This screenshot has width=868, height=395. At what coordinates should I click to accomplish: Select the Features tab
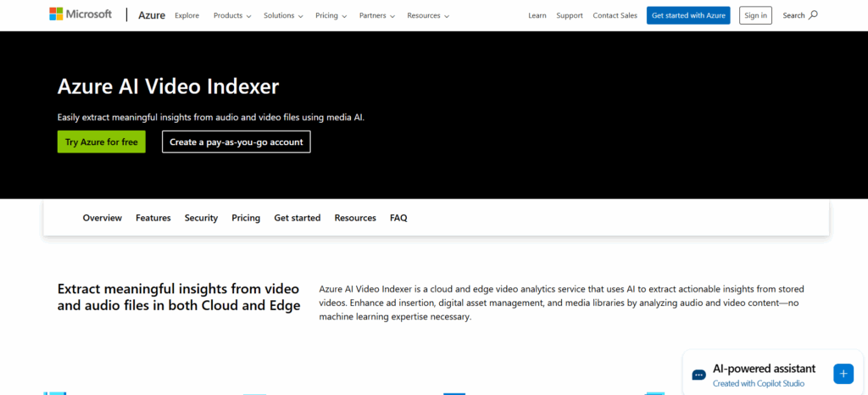[153, 218]
